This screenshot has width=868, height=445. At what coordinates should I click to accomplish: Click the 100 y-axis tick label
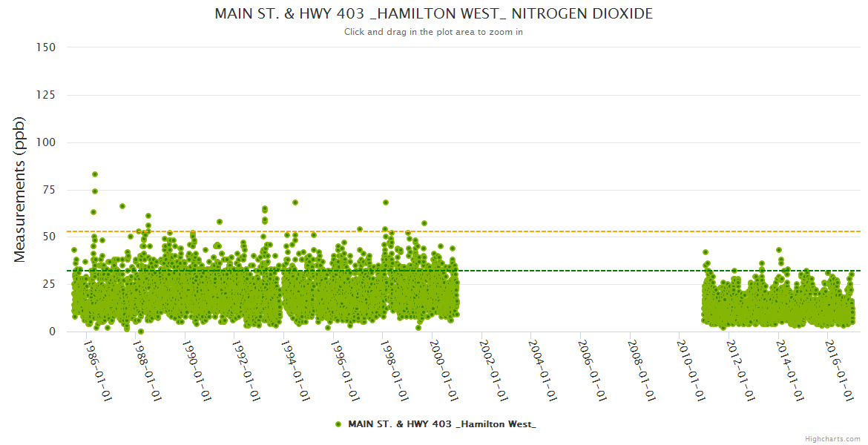click(x=46, y=142)
